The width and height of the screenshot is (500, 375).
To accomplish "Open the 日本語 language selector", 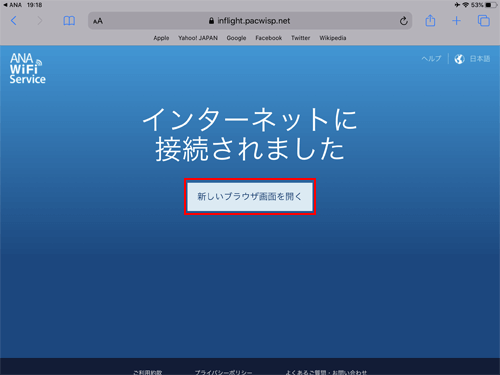I will pyautogui.click(x=480, y=59).
